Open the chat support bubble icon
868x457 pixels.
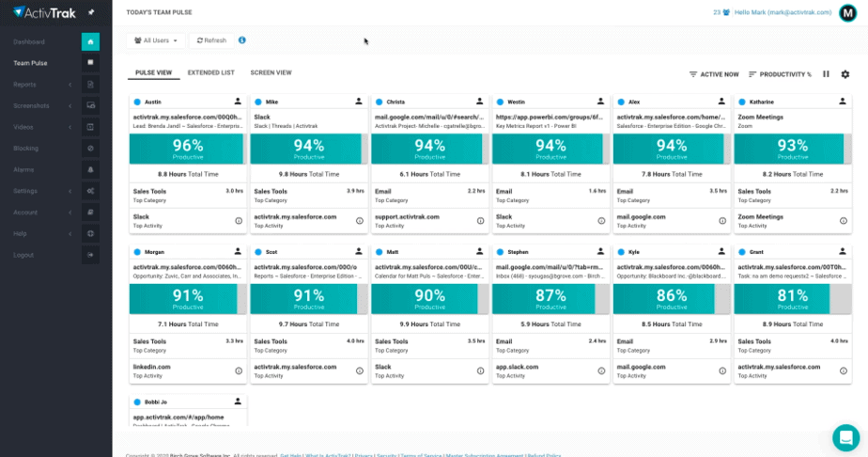pos(845,437)
